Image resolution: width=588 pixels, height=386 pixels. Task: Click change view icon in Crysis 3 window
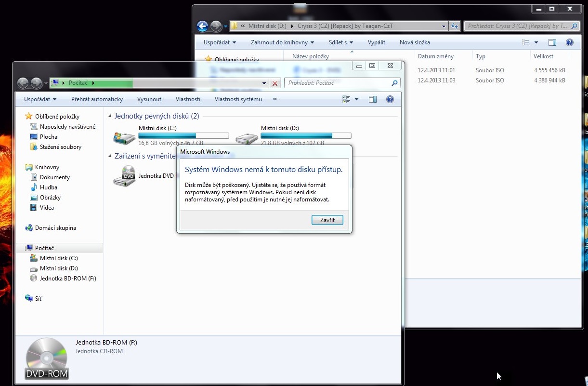point(526,42)
